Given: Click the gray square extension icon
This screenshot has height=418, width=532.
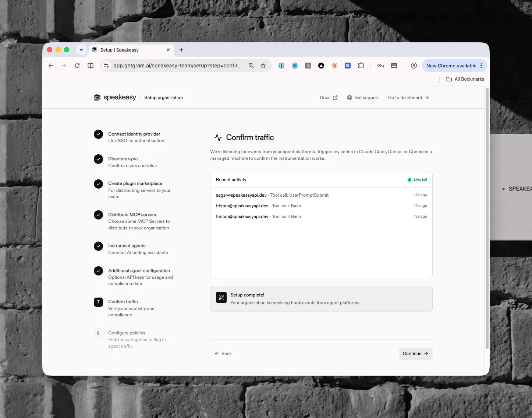Looking at the screenshot, I should [308, 66].
